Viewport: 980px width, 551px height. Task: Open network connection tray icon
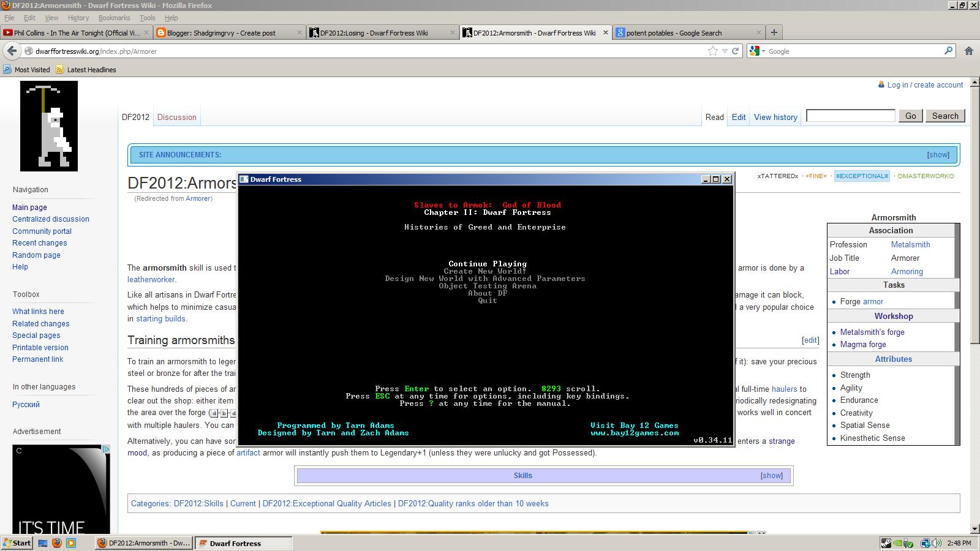[x=926, y=543]
